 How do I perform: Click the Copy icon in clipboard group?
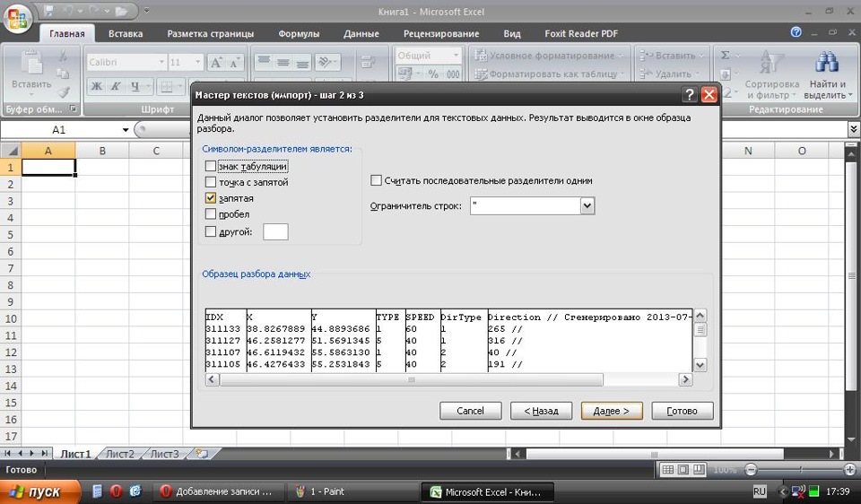tap(63, 74)
